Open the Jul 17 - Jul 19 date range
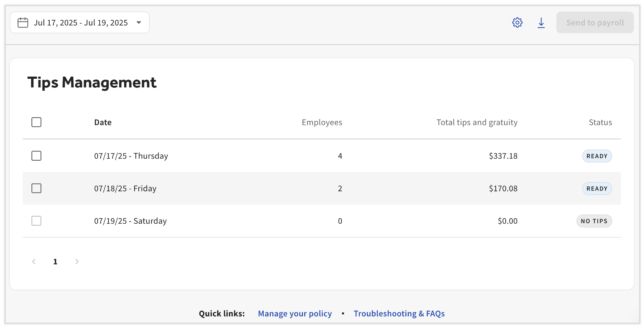Viewport: 644px width, 328px height. [x=81, y=23]
